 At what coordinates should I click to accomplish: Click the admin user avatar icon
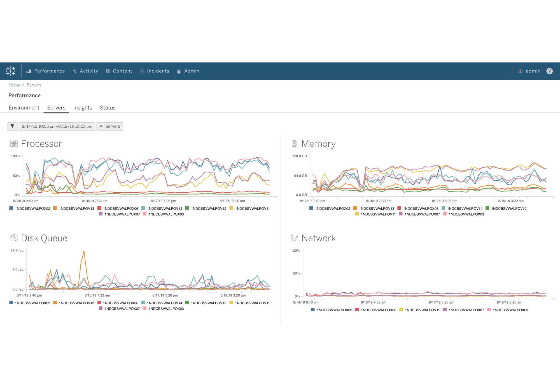pos(520,71)
